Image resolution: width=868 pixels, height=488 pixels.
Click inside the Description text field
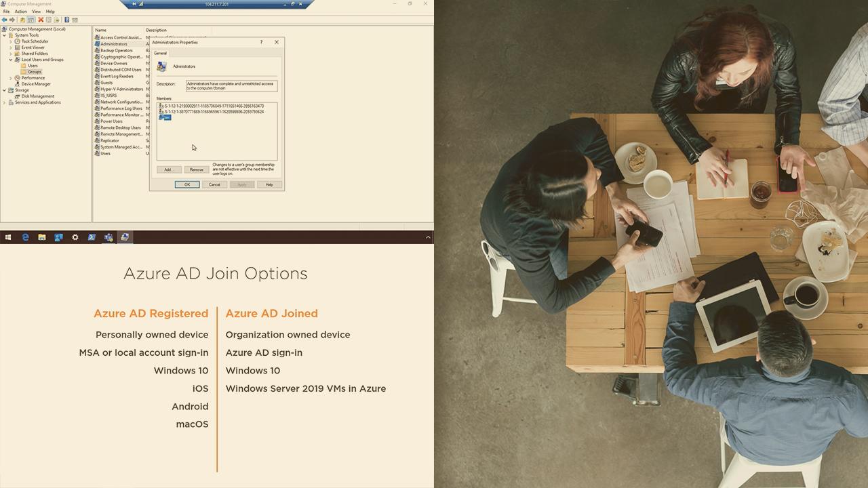tap(231, 86)
